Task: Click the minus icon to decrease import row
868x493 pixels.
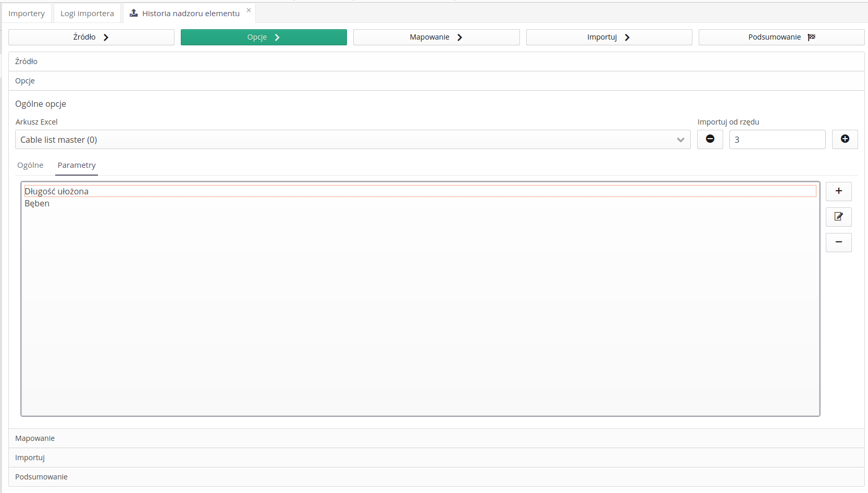Action: click(x=710, y=139)
